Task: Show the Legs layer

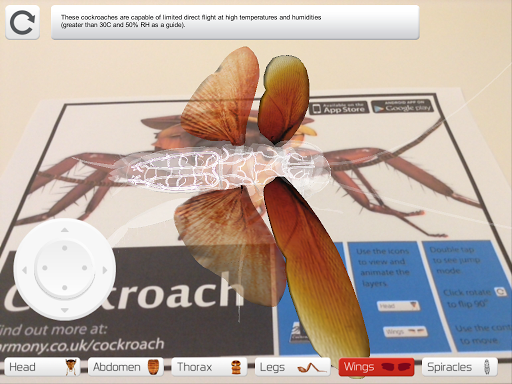Action: click(293, 367)
